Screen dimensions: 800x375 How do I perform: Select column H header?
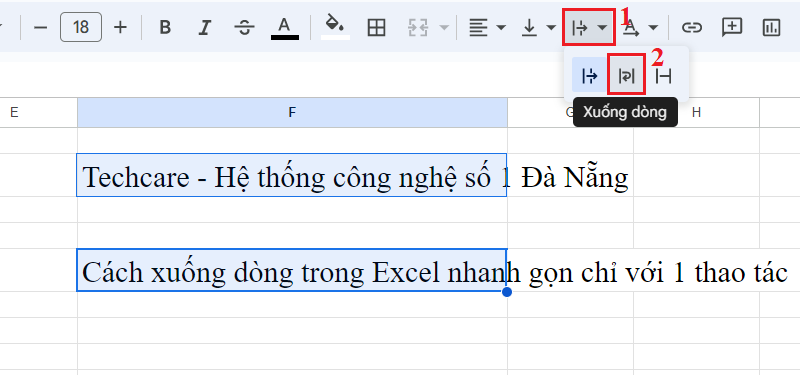tap(696, 112)
